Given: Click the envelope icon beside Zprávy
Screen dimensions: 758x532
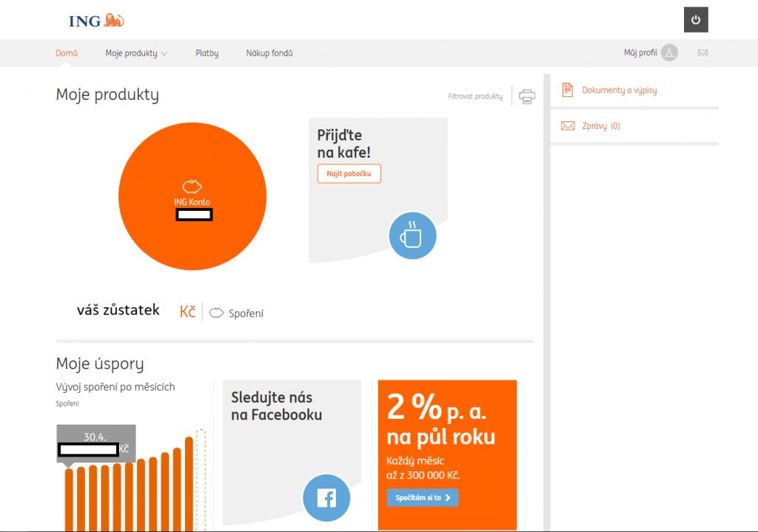Looking at the screenshot, I should coord(568,126).
